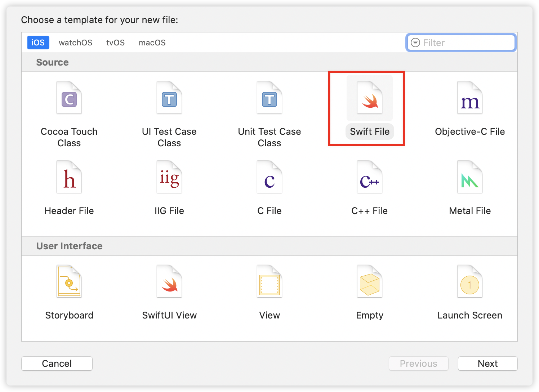Switch to the iOS platform tab
The image size is (539, 392).
click(x=38, y=43)
